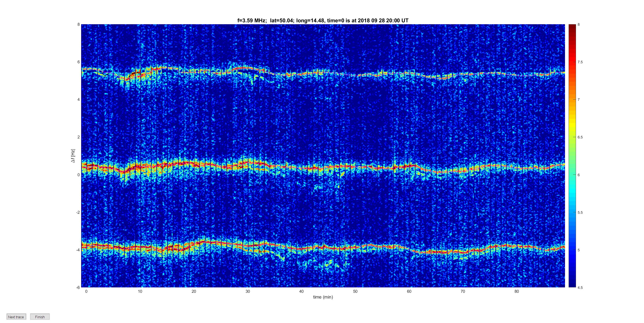Click the colorbar tick label 5.5
The image size is (644, 323).
(x=580, y=212)
